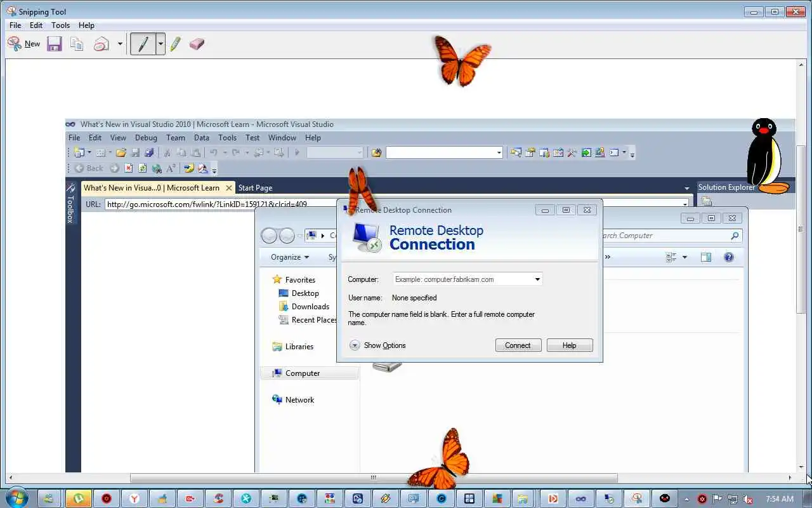Select the pink Eraser tool

coord(197,44)
